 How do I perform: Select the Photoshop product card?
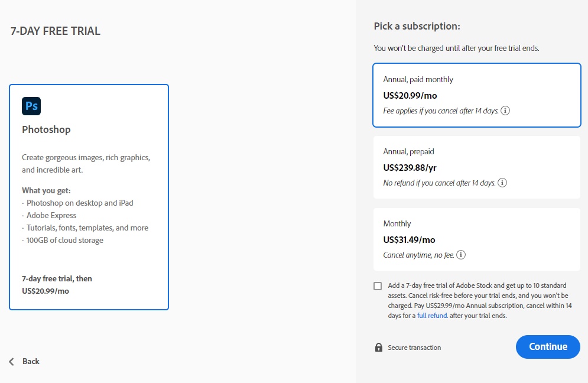89,197
